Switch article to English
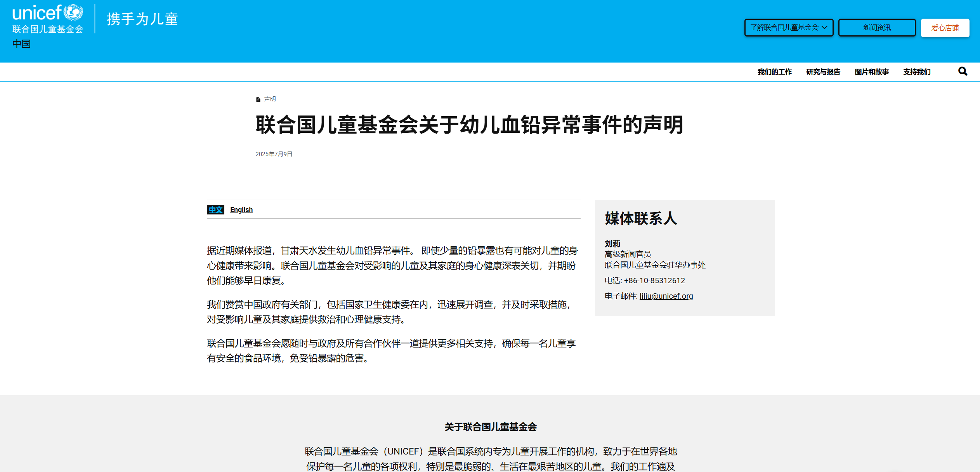 click(x=241, y=210)
